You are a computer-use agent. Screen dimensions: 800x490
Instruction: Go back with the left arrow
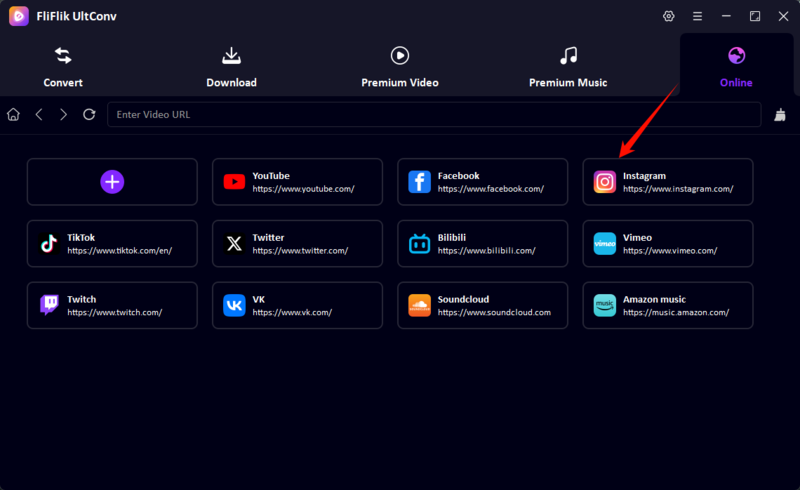(39, 114)
